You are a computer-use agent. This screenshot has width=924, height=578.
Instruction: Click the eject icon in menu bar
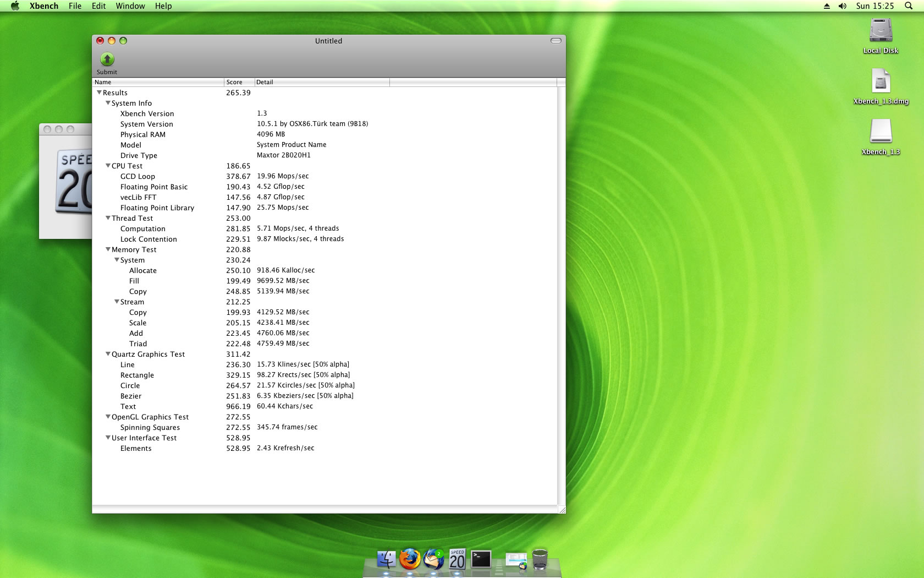click(x=827, y=6)
